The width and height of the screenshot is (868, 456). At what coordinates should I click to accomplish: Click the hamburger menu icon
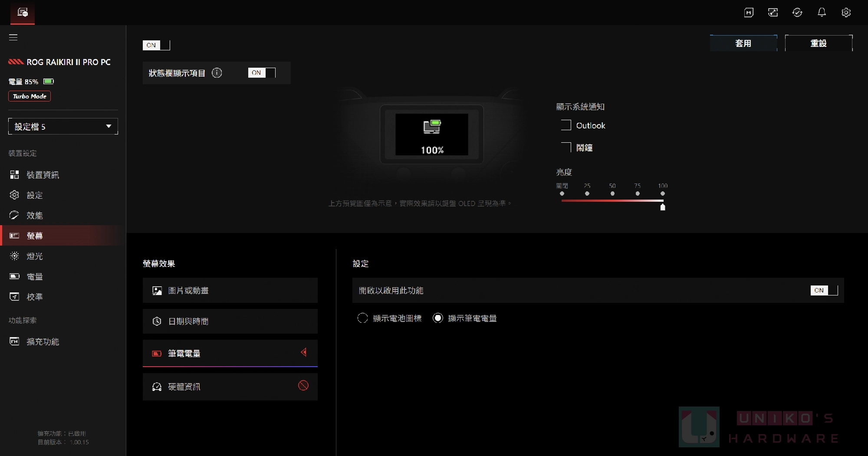(x=13, y=37)
